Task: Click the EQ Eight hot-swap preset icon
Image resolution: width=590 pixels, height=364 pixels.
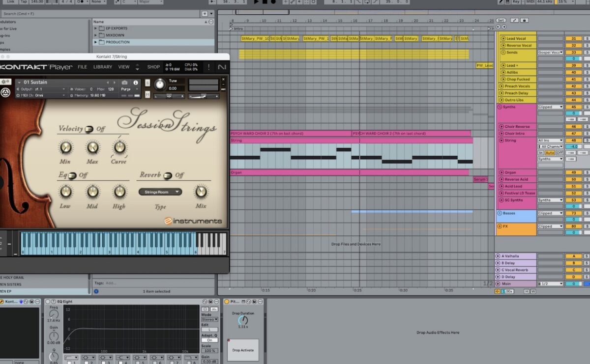Action: (204, 302)
